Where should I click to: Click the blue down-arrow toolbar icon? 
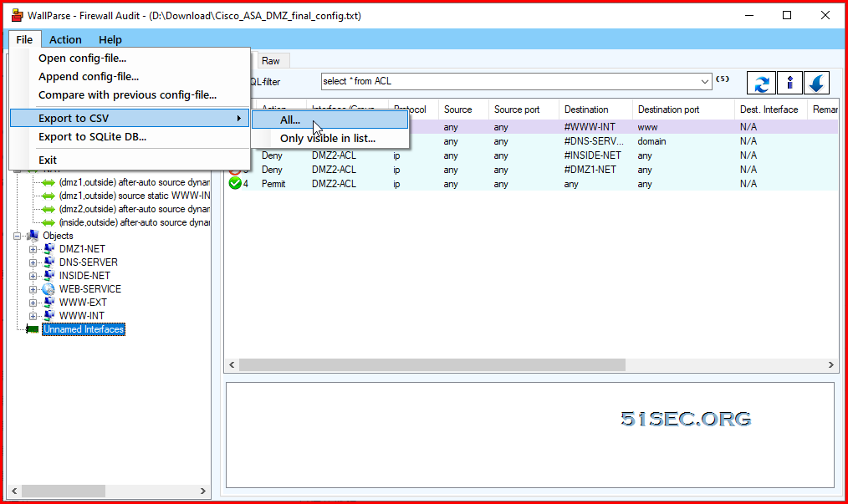(x=817, y=84)
